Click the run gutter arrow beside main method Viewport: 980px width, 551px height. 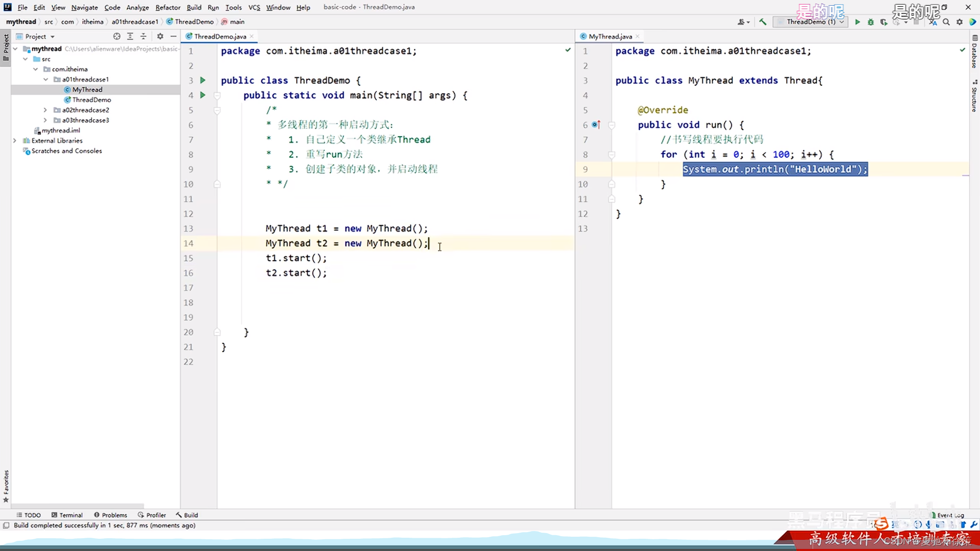pyautogui.click(x=203, y=95)
